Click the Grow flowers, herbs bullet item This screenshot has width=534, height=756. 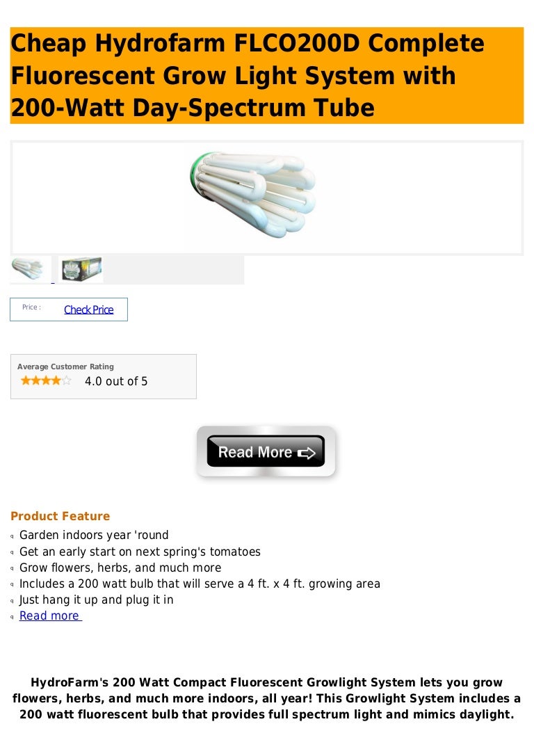click(120, 568)
